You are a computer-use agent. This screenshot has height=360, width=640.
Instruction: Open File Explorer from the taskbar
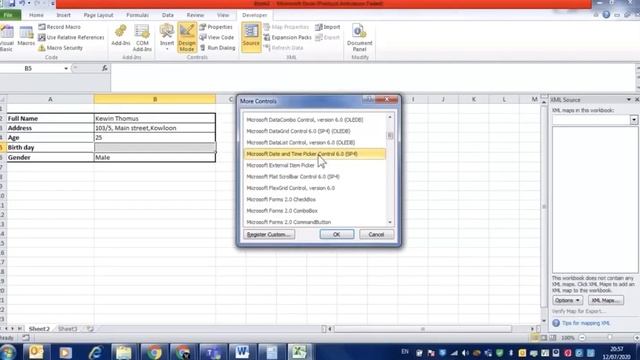click(x=124, y=353)
